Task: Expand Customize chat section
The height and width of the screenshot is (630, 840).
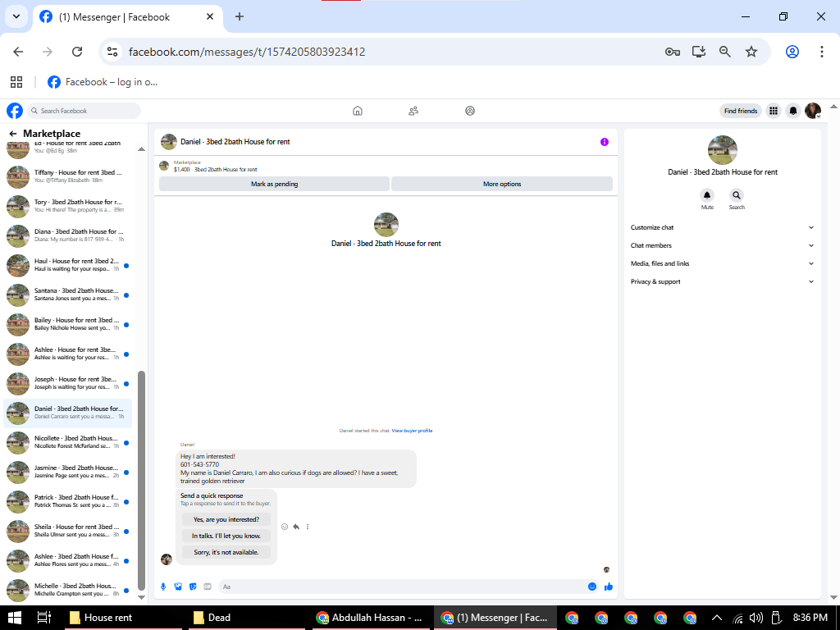Action: tap(722, 228)
